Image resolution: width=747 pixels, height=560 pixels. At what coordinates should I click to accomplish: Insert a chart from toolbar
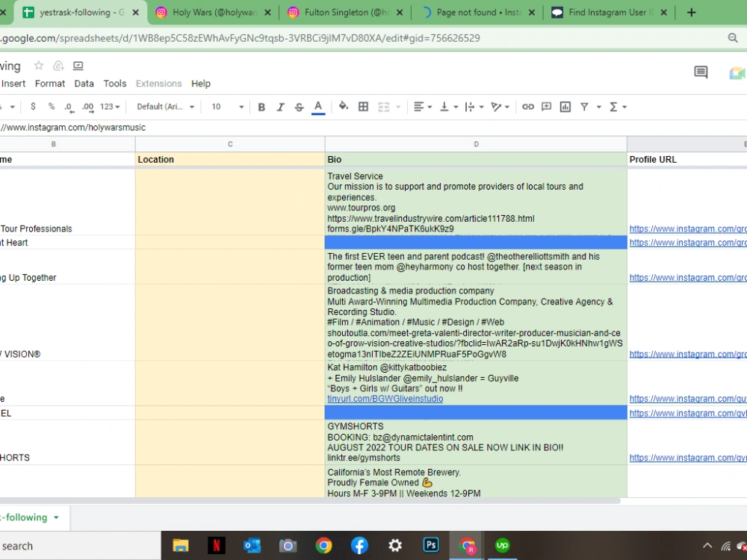[565, 107]
